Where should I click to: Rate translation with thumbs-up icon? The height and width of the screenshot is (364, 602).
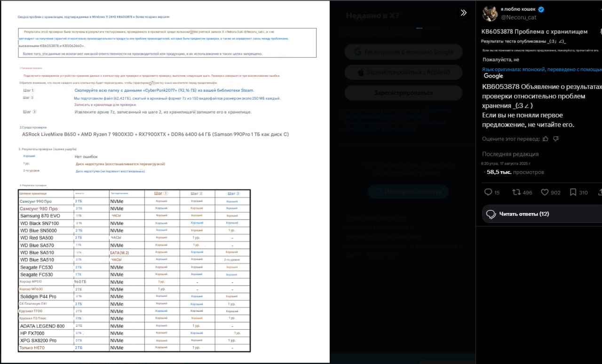(546, 139)
